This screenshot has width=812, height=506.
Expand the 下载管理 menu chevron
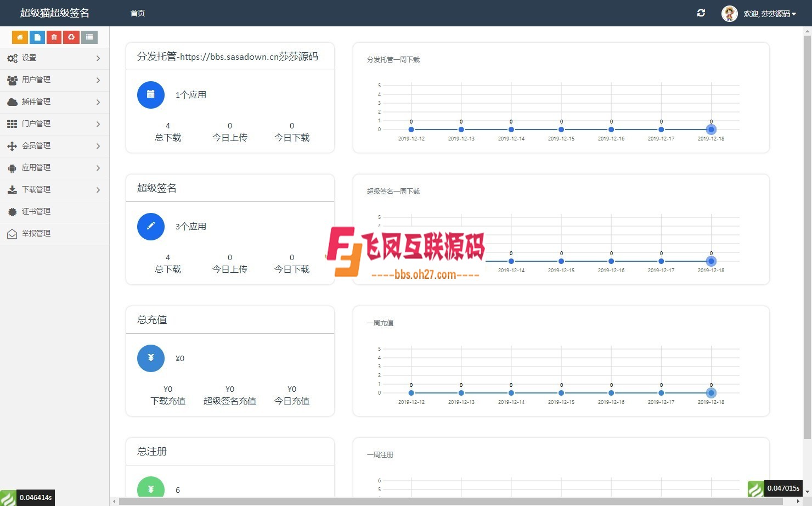(98, 190)
